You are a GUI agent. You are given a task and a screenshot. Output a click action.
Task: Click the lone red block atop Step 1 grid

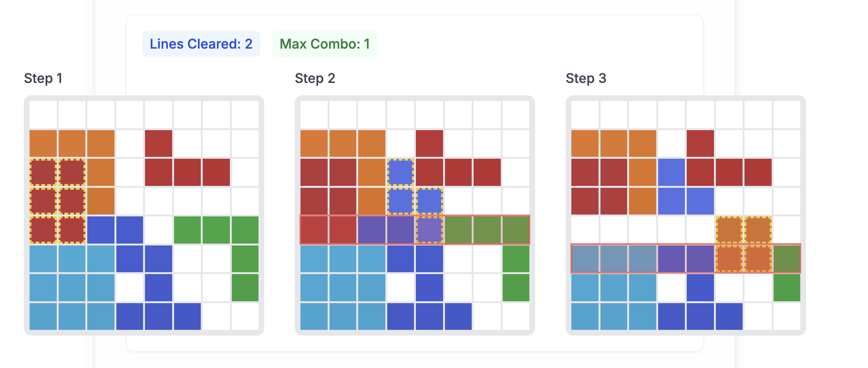pos(157,144)
